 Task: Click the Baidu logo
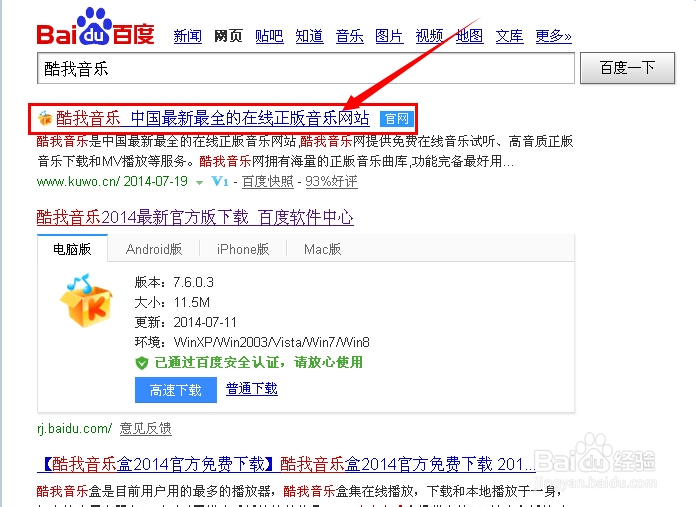95,27
